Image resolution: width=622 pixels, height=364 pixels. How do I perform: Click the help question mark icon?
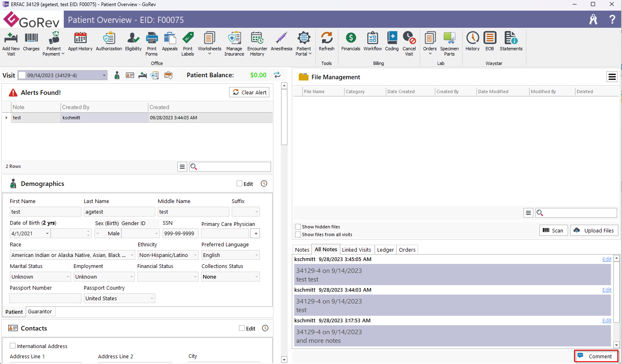click(612, 19)
